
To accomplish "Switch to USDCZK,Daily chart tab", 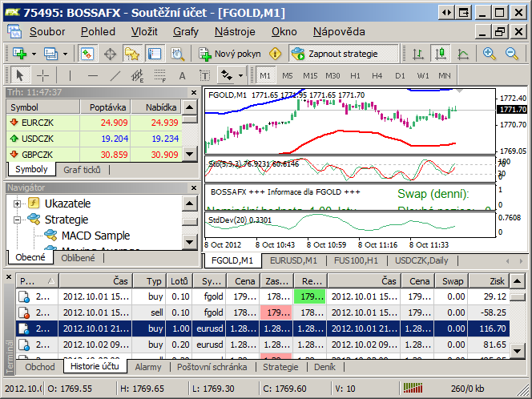I will [x=421, y=260].
